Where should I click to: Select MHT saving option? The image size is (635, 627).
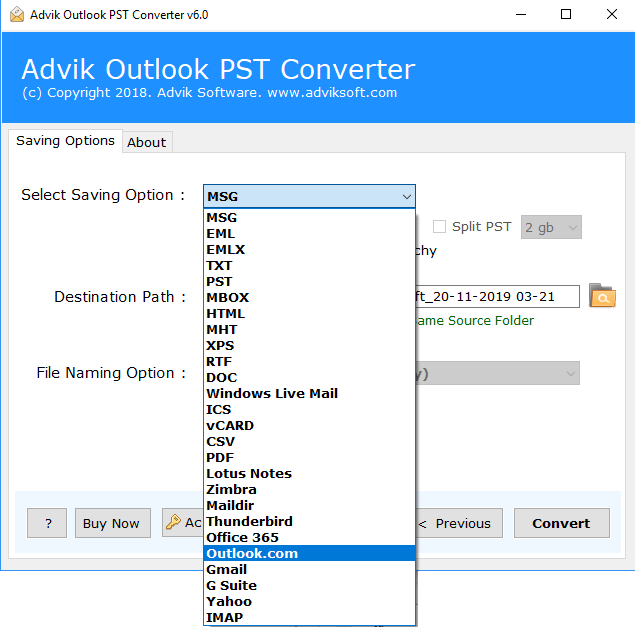[309, 330]
